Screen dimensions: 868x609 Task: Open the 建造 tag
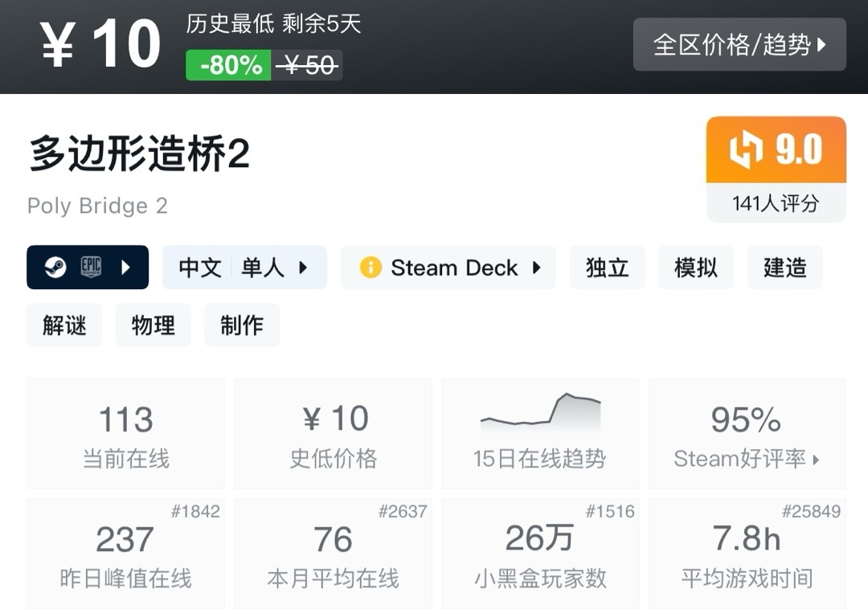pyautogui.click(x=784, y=268)
